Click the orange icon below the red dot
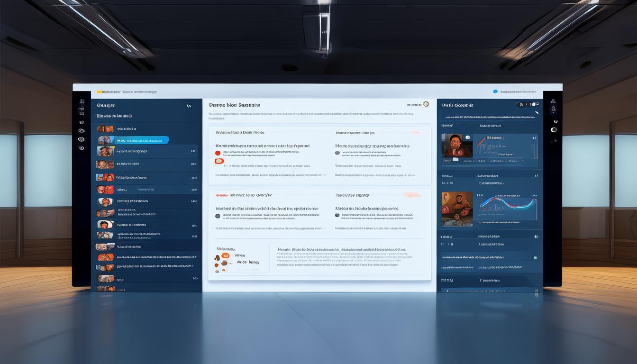The width and height of the screenshot is (637, 364). pyautogui.click(x=218, y=161)
